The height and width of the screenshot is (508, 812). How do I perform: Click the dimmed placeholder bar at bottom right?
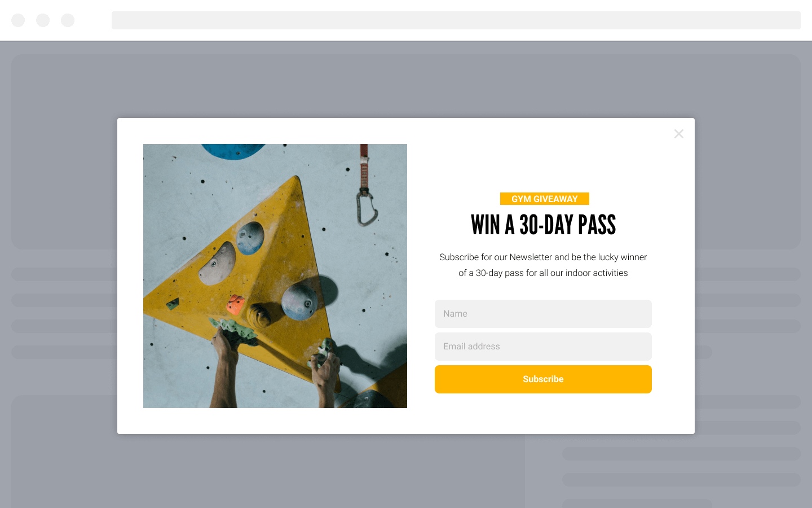(x=637, y=503)
